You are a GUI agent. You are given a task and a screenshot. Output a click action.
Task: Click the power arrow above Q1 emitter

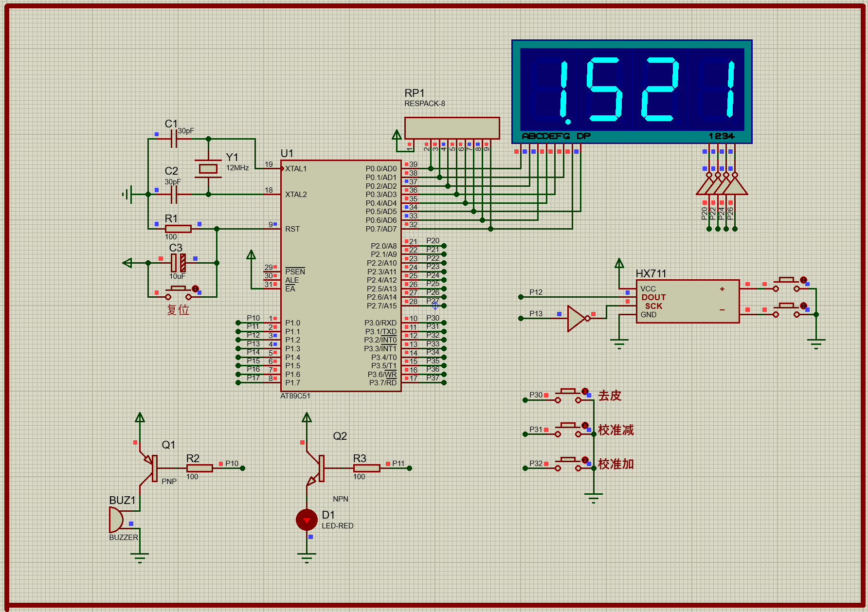[x=140, y=417]
